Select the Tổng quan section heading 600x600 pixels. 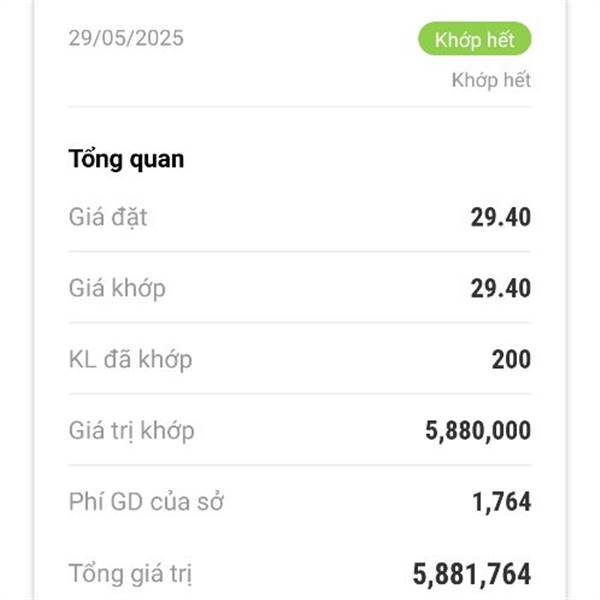click(126, 159)
